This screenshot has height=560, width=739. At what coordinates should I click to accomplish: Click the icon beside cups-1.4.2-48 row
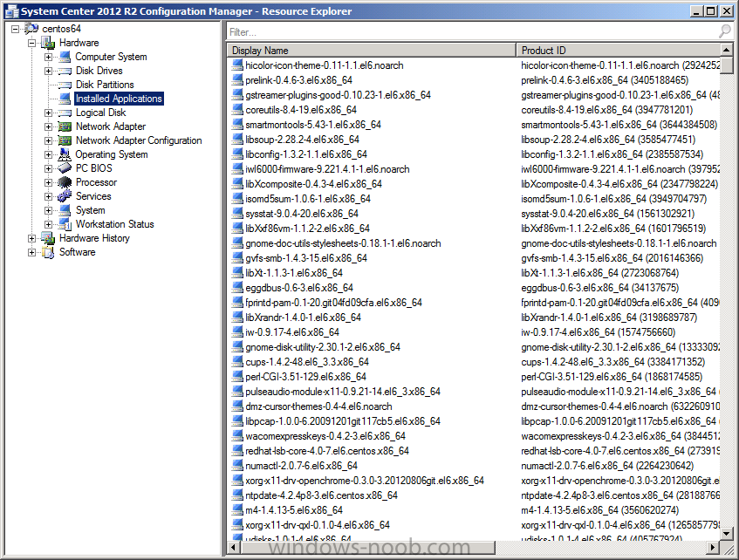tap(237, 362)
